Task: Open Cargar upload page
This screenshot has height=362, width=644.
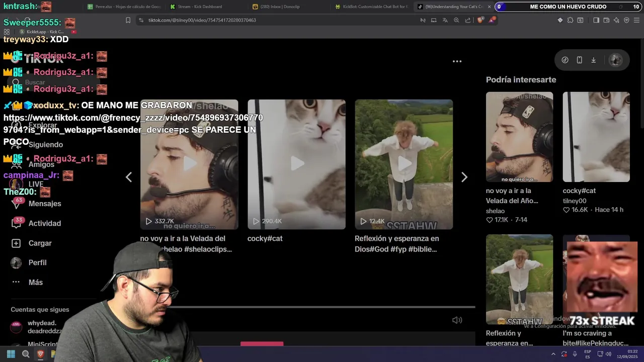Action: point(40,243)
